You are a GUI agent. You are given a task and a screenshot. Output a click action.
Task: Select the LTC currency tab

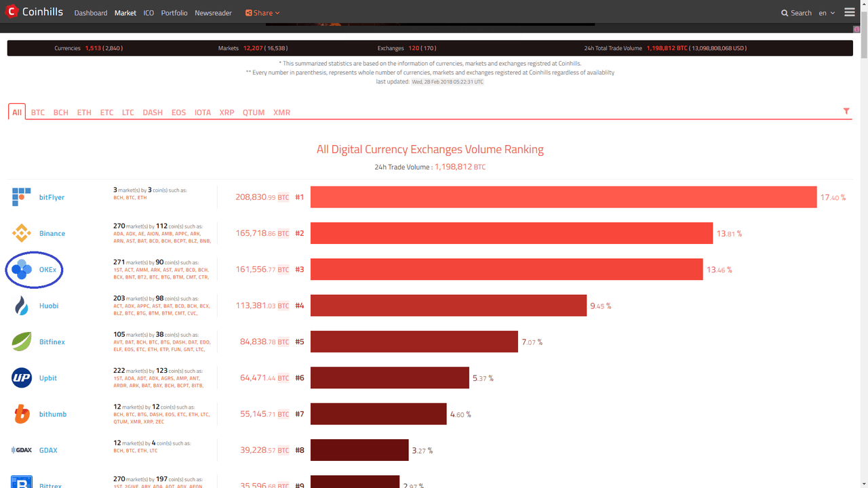click(x=128, y=113)
